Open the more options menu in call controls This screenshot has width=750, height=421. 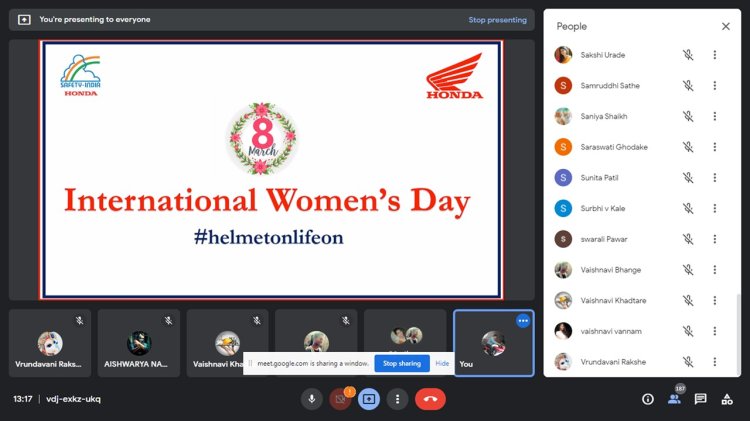click(397, 399)
